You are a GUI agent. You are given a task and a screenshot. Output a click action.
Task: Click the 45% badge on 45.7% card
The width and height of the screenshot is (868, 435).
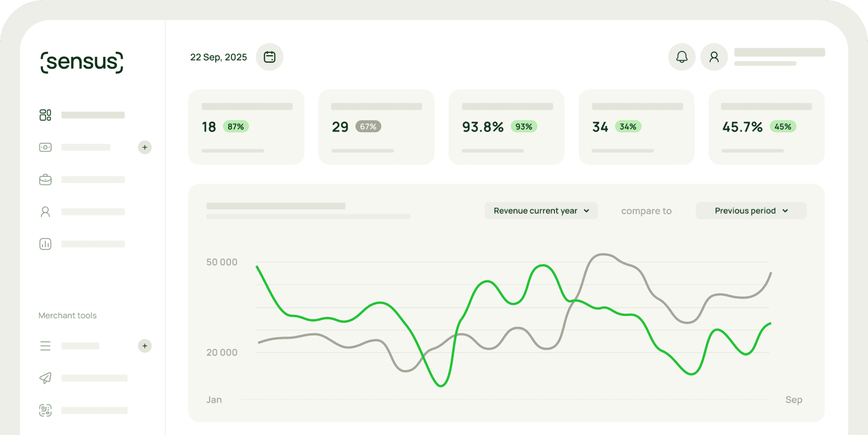point(783,127)
